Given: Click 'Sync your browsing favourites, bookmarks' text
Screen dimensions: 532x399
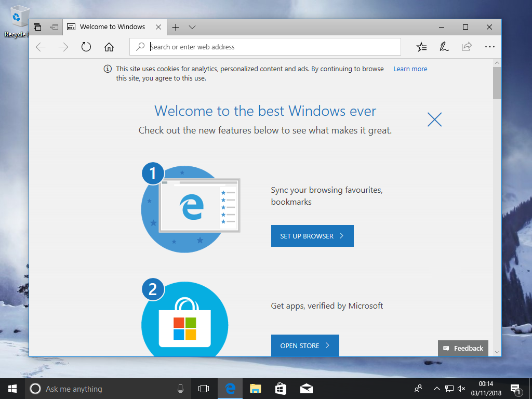Looking at the screenshot, I should pyautogui.click(x=327, y=196).
